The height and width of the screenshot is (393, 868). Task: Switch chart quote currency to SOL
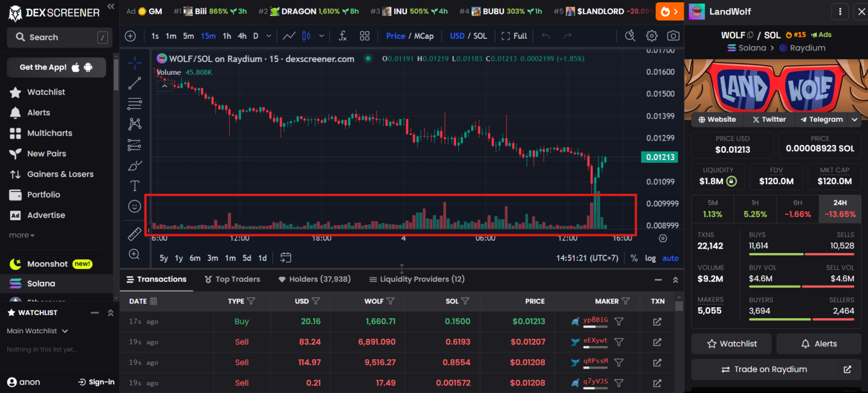[x=480, y=36]
